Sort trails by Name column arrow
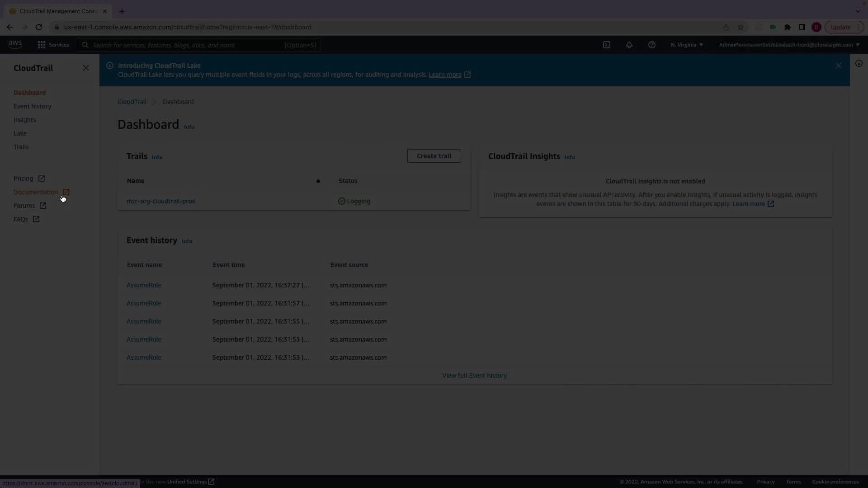 (318, 181)
